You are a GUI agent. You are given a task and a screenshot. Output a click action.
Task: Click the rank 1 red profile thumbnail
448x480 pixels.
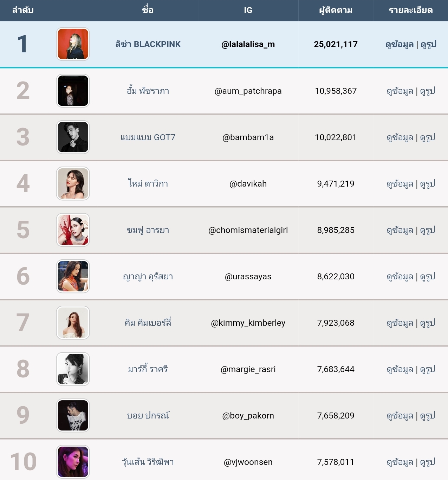tap(73, 44)
